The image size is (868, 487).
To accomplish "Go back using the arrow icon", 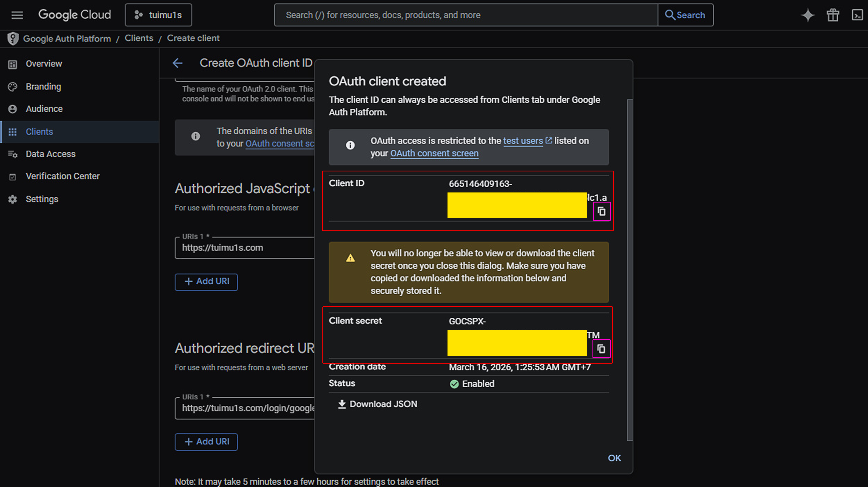I will [x=178, y=63].
